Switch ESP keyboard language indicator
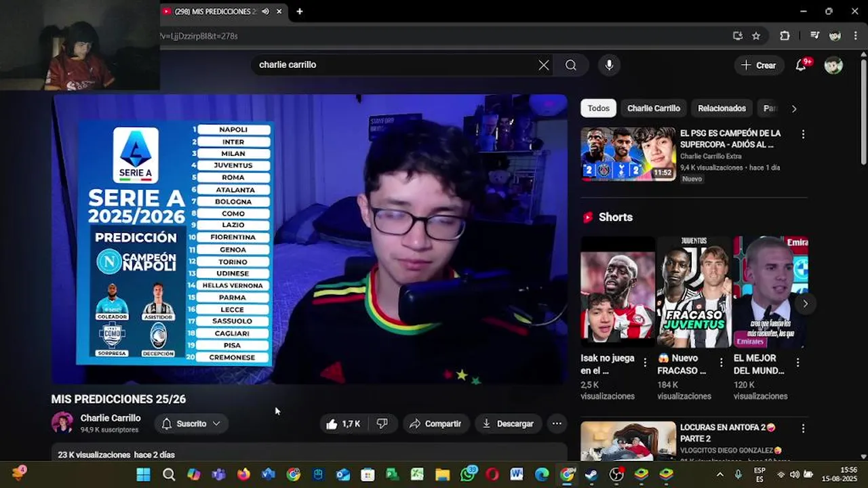This screenshot has height=488, width=868. click(x=759, y=474)
